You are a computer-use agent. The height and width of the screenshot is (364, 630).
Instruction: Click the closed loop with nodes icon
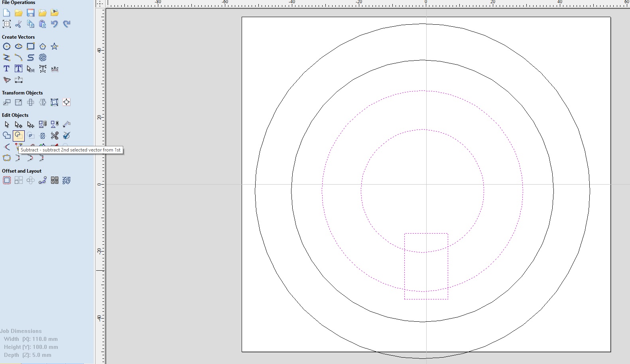(x=6, y=158)
